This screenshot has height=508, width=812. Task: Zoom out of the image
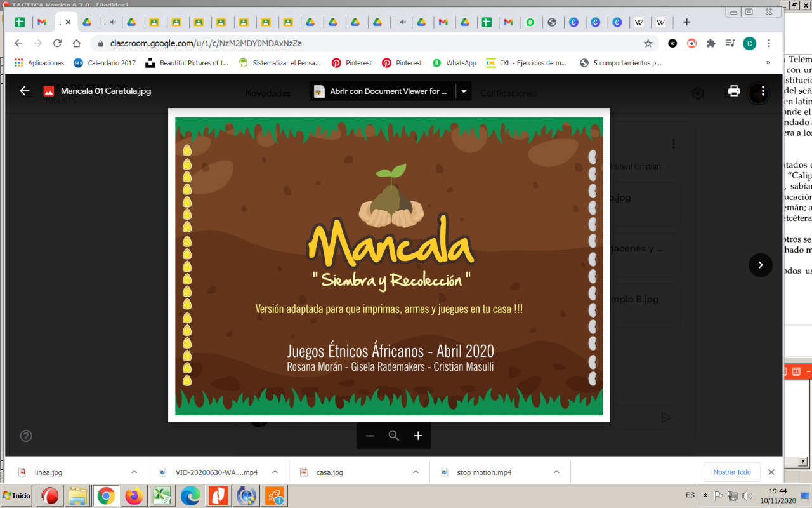click(x=370, y=436)
